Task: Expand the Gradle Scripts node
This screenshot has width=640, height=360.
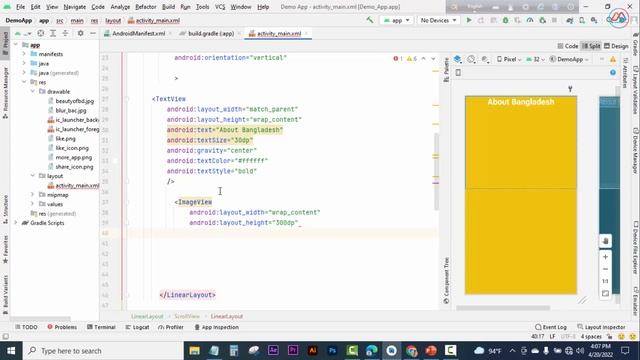Action: [16, 223]
